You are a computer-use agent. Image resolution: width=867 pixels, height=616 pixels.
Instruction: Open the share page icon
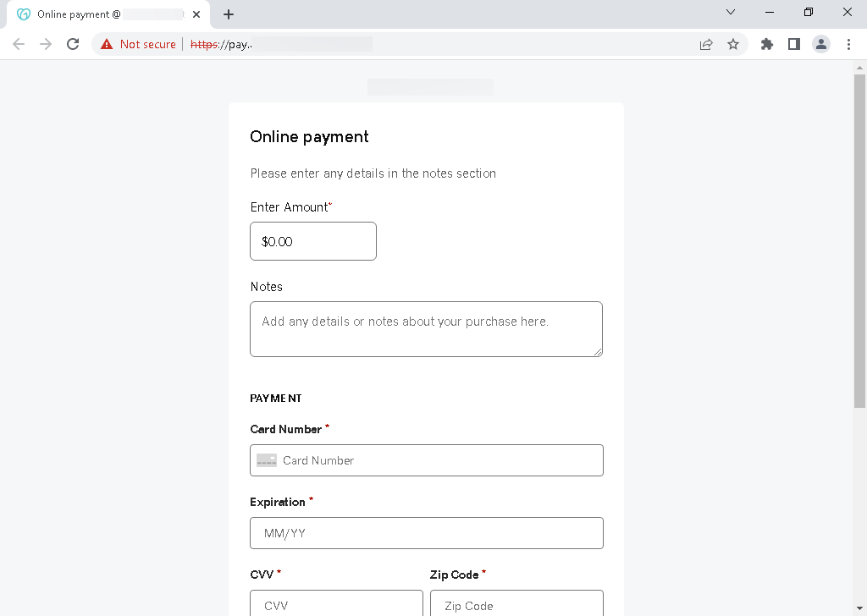click(x=706, y=44)
